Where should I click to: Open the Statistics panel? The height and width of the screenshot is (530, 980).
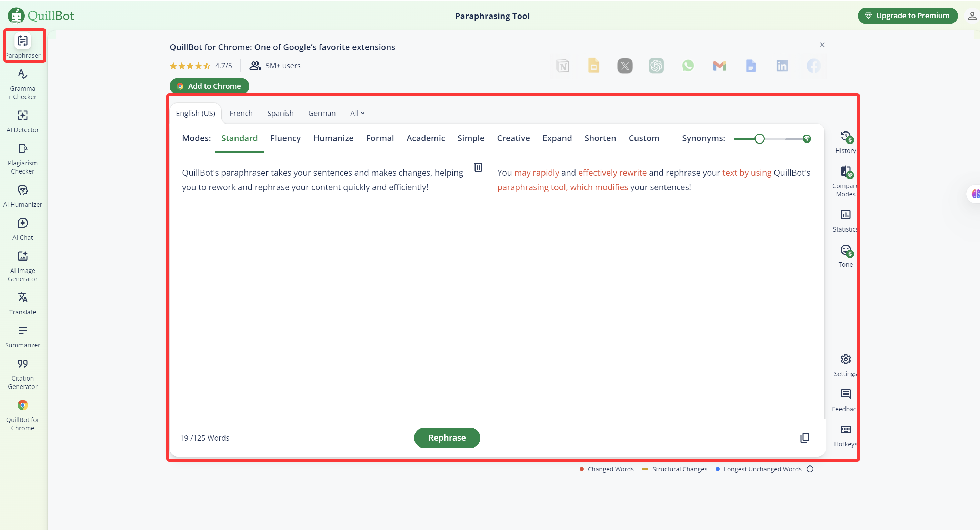(845, 220)
